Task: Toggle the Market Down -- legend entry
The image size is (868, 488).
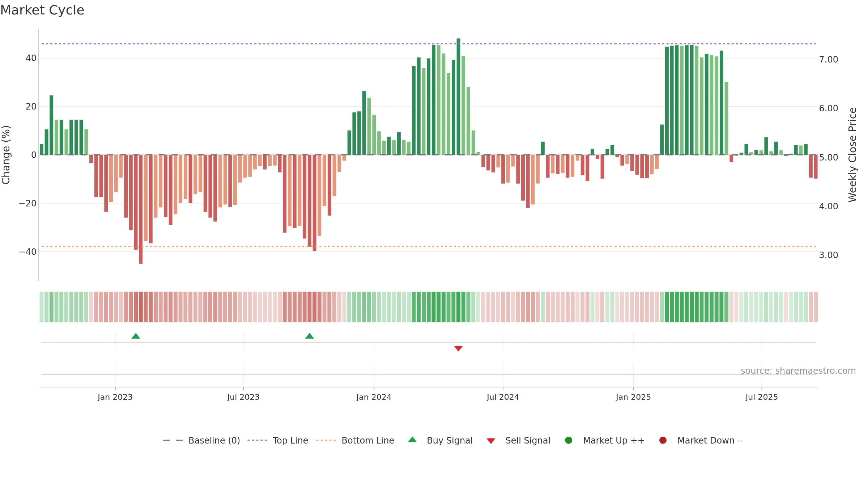Action: coord(701,440)
